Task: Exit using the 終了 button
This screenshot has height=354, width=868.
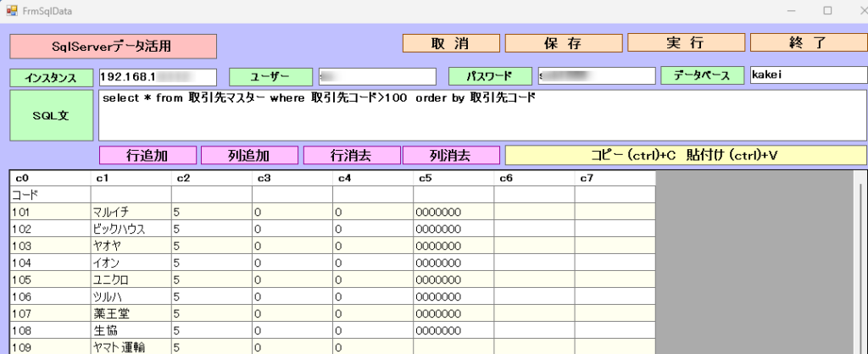Action: 808,43
